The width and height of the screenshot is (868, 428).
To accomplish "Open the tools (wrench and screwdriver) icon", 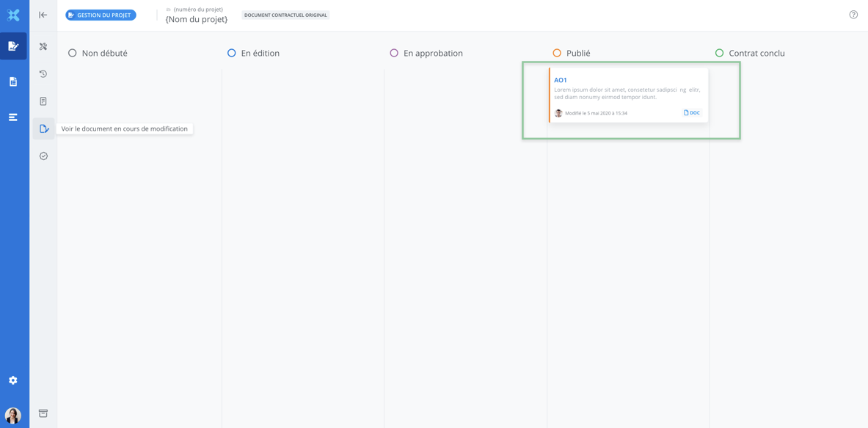I will coord(43,46).
